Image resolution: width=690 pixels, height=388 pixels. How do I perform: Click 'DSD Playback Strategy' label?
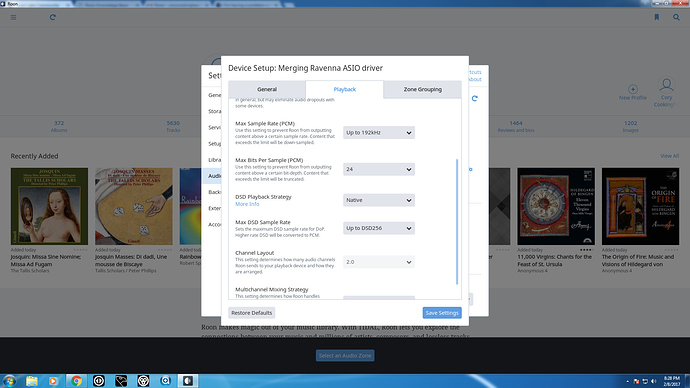[x=263, y=197]
